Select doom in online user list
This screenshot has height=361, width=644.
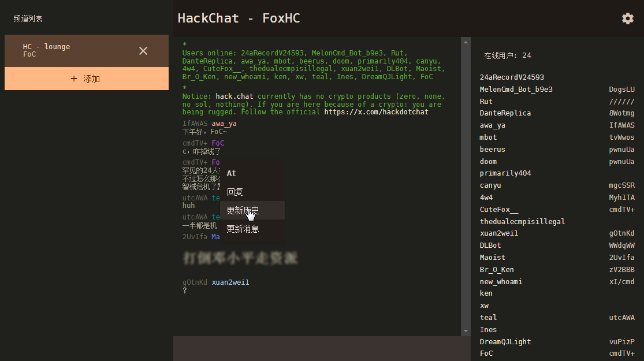pyautogui.click(x=488, y=162)
